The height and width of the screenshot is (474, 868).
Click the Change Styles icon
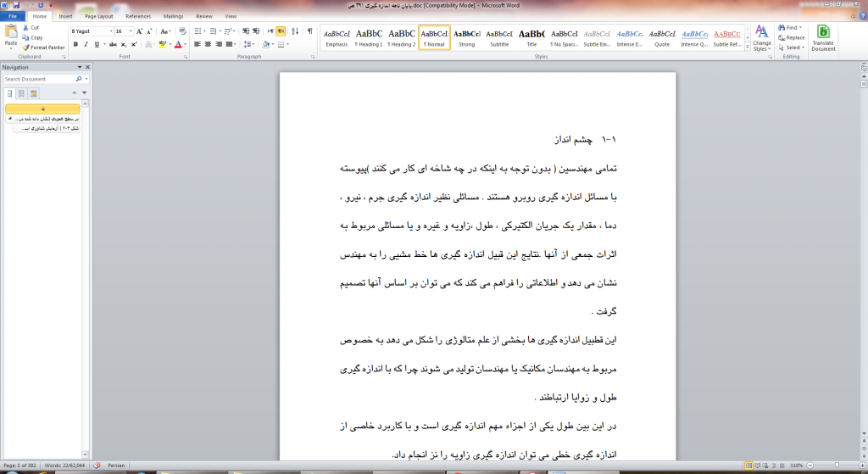click(761, 38)
